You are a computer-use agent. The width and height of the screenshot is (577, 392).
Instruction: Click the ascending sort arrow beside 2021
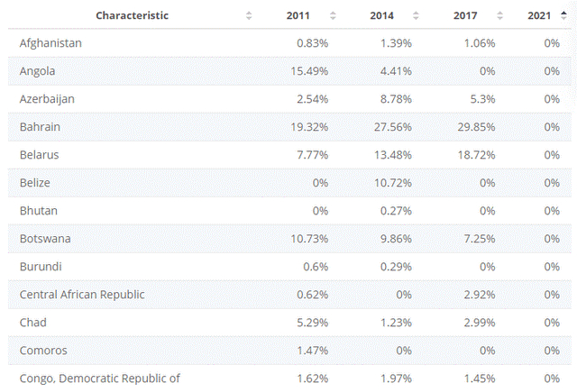click(563, 14)
